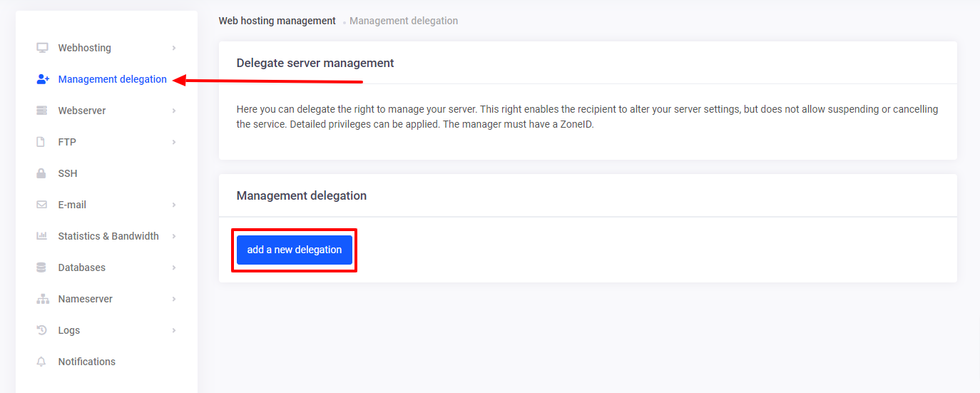
Task: Click the user-plus icon for Management delegation
Action: pyautogui.click(x=42, y=79)
